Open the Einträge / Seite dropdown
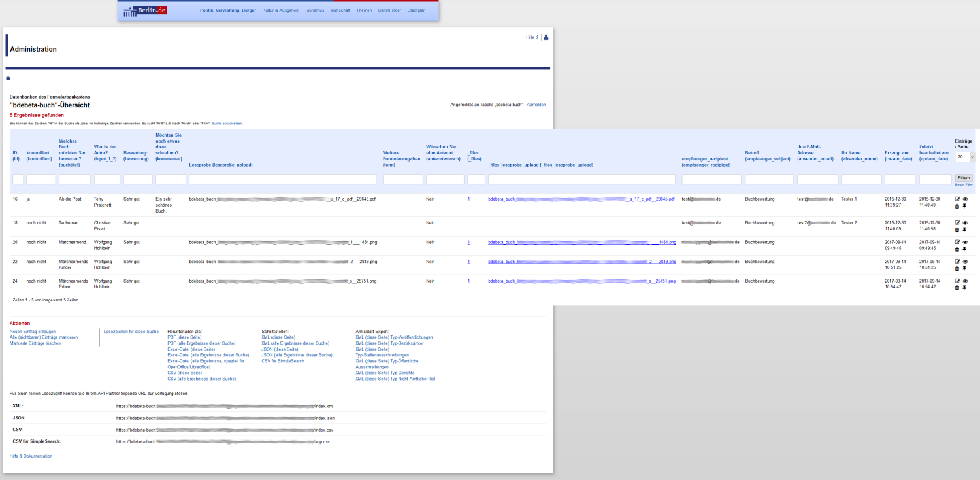Viewport: 980px width, 480px height. (965, 157)
